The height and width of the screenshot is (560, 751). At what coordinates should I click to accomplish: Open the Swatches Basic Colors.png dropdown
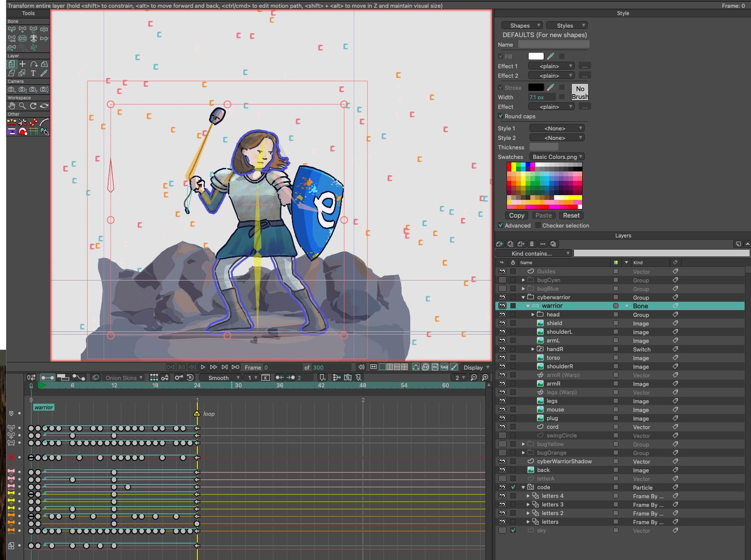tap(557, 157)
